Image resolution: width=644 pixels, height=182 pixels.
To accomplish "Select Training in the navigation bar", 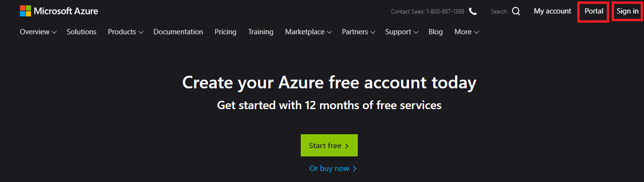I will [x=261, y=32].
